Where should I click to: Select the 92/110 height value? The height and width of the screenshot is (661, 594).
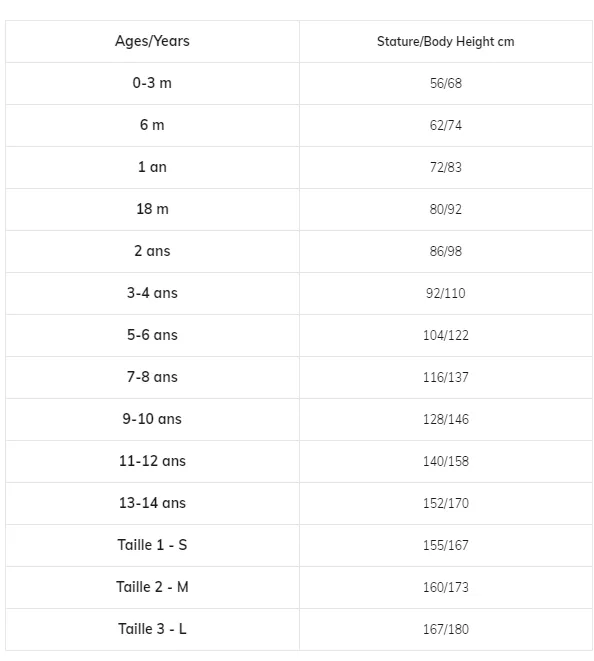click(x=446, y=293)
